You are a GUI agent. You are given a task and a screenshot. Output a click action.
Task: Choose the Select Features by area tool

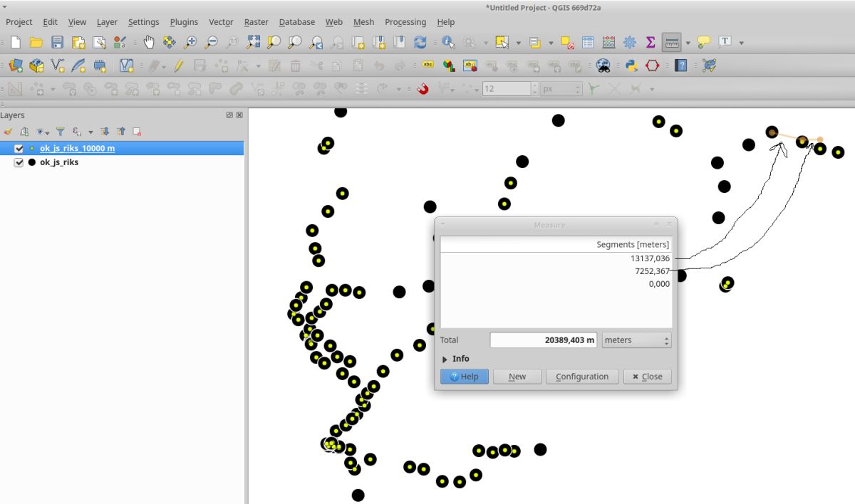502,43
